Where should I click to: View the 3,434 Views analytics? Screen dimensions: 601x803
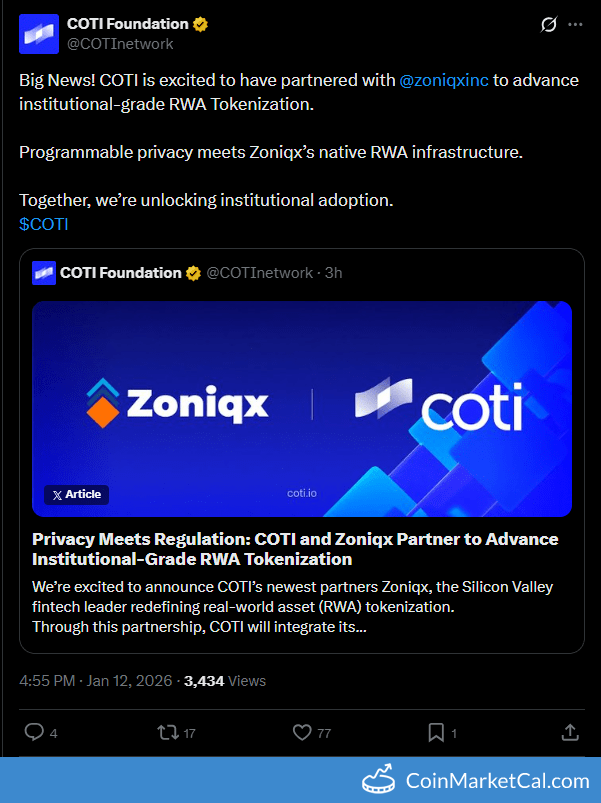click(225, 681)
